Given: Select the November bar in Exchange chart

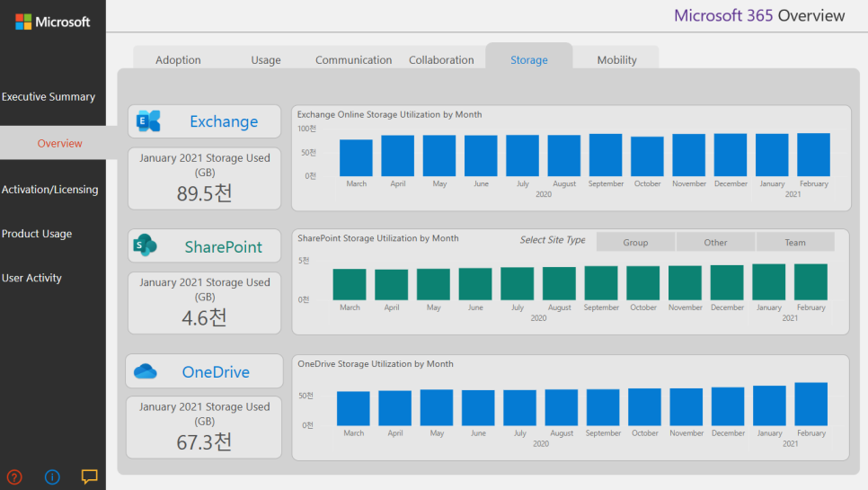Looking at the screenshot, I should (x=688, y=155).
